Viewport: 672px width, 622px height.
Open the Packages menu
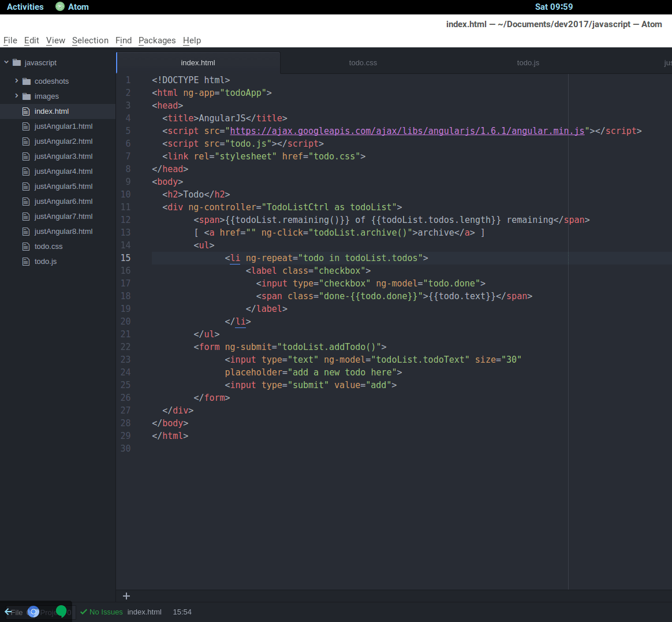coord(157,40)
